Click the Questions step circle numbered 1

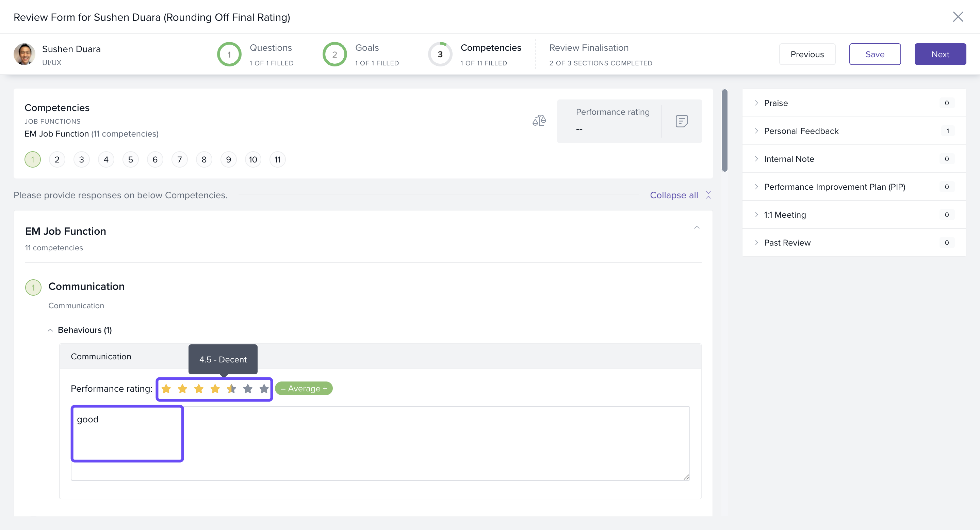229,54
